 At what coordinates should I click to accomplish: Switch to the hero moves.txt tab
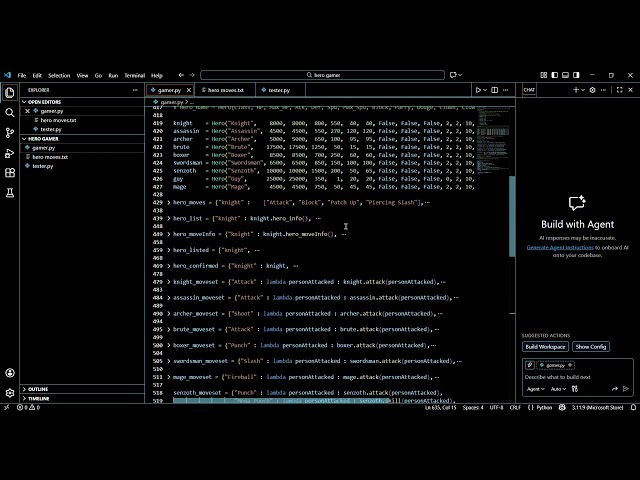[225, 90]
